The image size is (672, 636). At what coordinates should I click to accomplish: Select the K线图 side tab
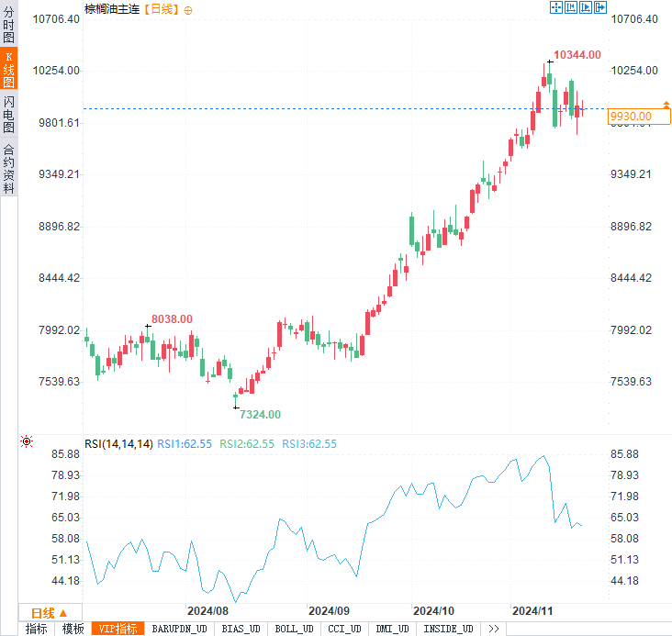pos(9,70)
